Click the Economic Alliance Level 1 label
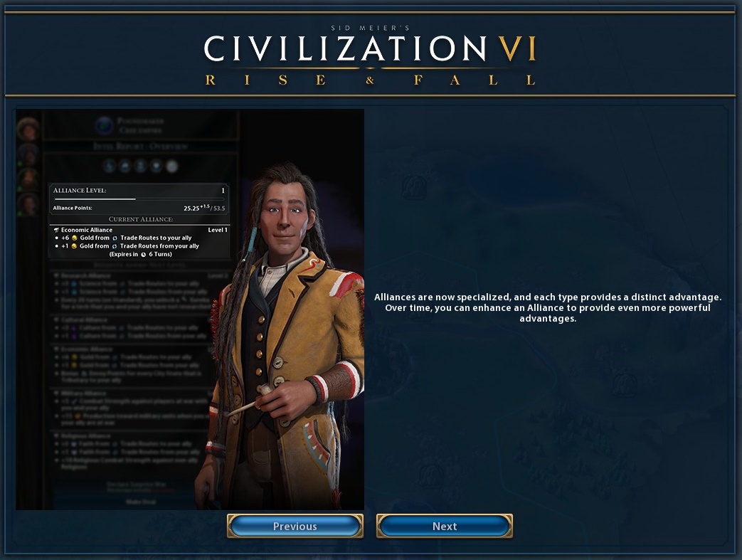 pyautogui.click(x=218, y=230)
